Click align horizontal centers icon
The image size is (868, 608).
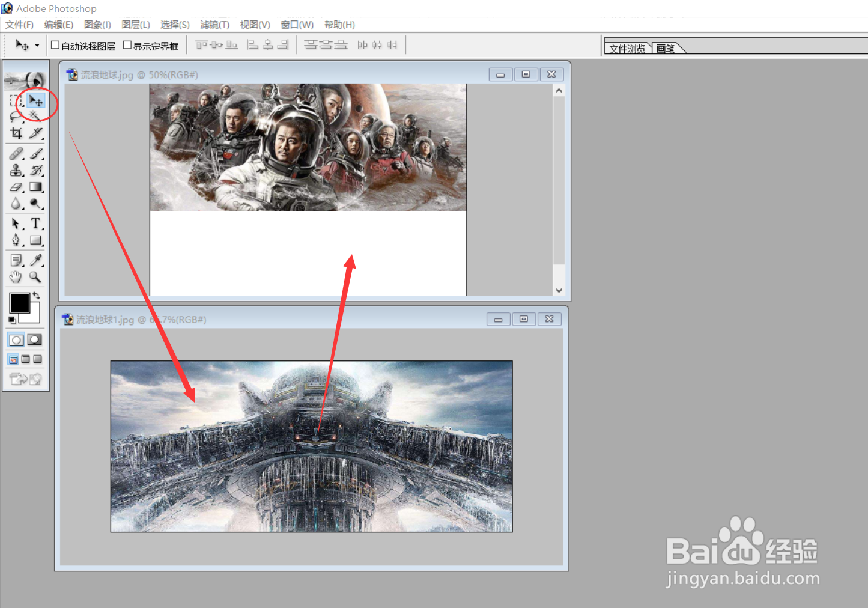coord(268,45)
